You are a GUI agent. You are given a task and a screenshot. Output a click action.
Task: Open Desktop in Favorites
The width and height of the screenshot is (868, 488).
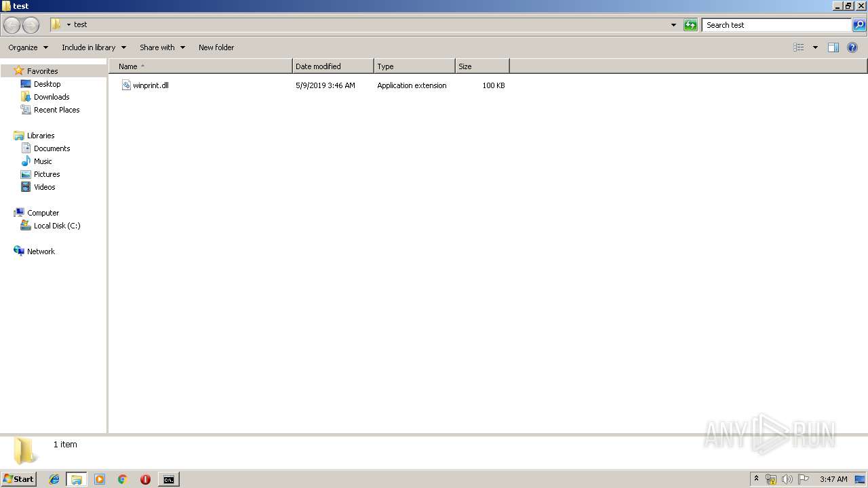(47, 84)
